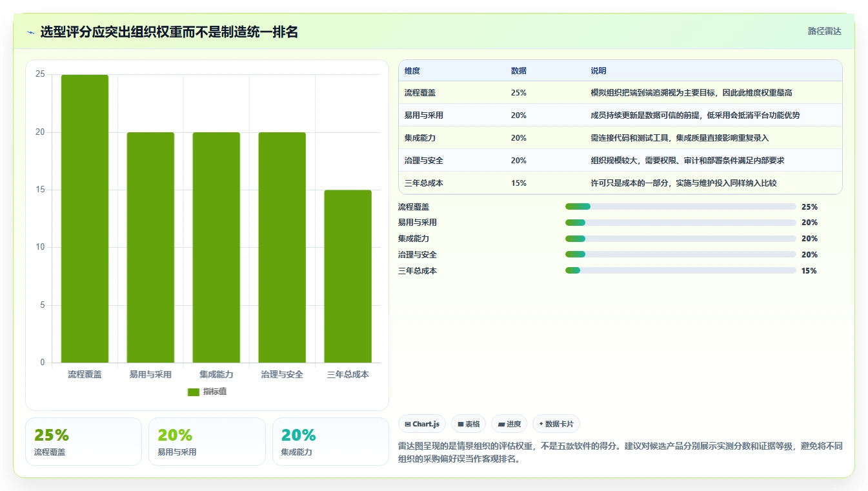Screen dimensions: 868x491
Task: Click the description starting 成员持续更新是数据可信
Action: pos(696,115)
